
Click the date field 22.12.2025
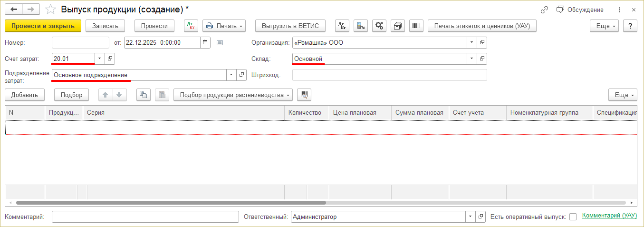pos(163,42)
